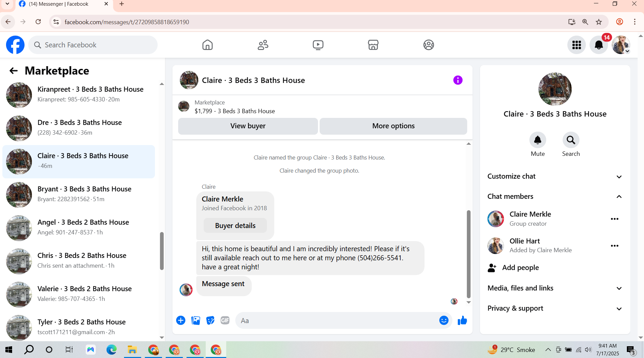
Task: Collapse the Chat members section
Action: click(x=555, y=196)
